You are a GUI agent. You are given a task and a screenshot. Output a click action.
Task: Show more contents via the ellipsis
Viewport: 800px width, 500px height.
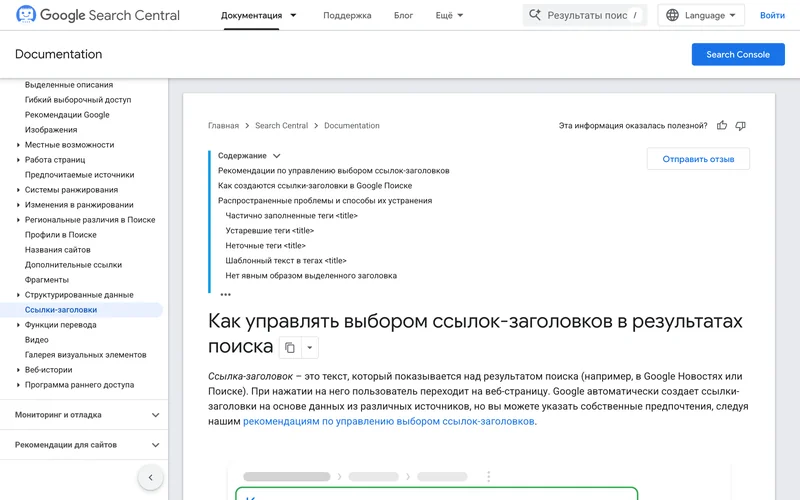[x=226, y=294]
